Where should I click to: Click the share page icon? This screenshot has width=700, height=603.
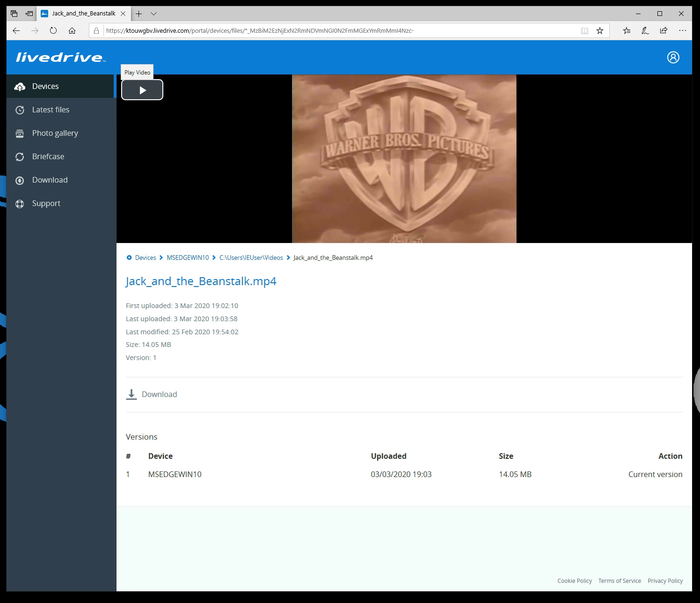pyautogui.click(x=664, y=30)
